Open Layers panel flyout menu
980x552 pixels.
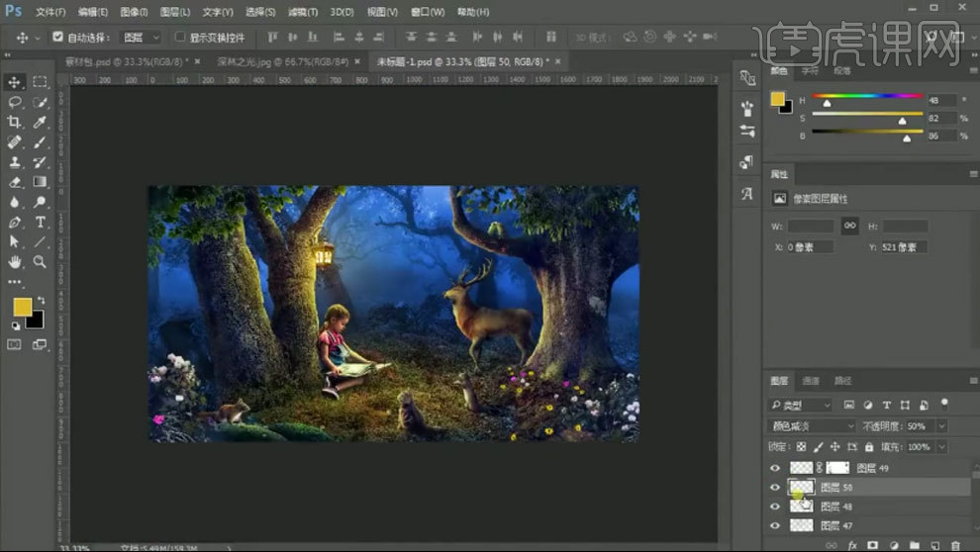click(973, 380)
